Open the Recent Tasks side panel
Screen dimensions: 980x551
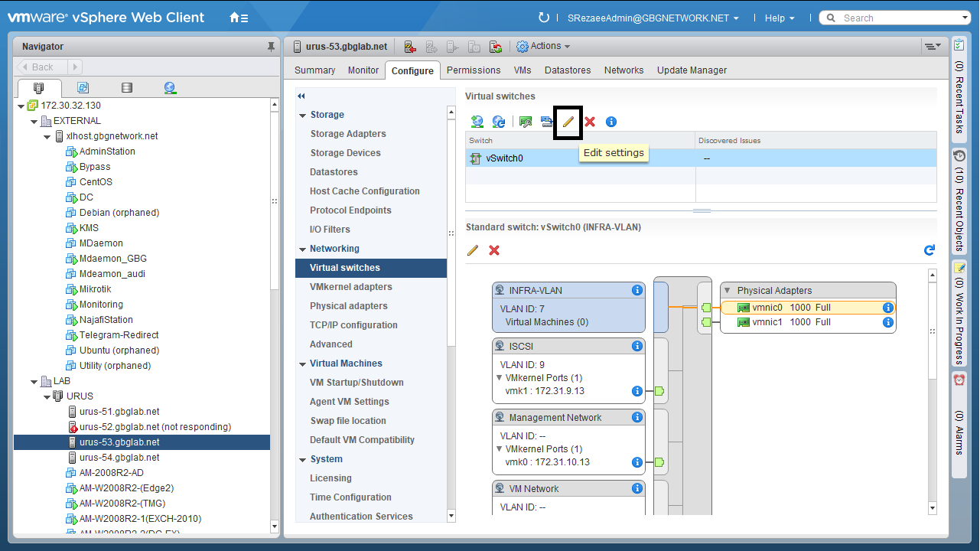959,89
